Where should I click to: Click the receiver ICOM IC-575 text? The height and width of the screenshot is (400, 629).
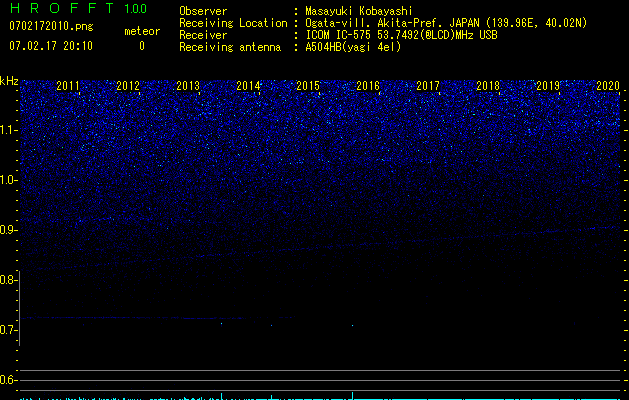coord(401,35)
